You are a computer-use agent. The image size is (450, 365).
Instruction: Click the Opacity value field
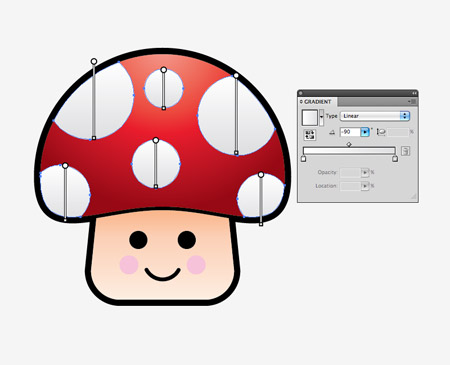coord(350,172)
